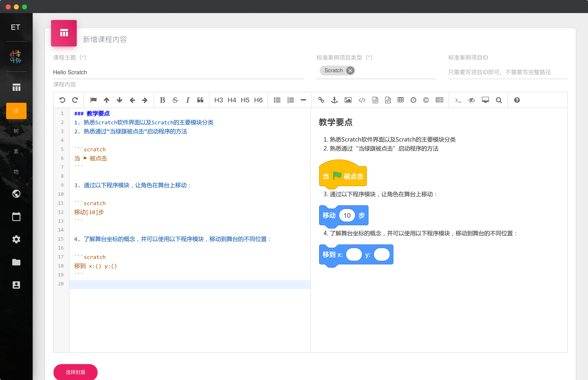Image resolution: width=588 pixels, height=380 pixels.
Task: Click the 选择封面 button
Action: click(x=75, y=372)
